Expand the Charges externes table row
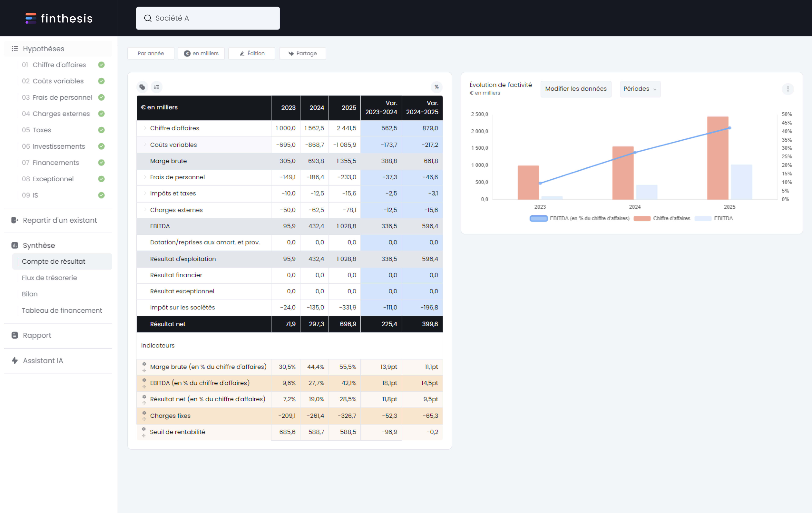Image resolution: width=812 pixels, height=513 pixels. (x=145, y=210)
